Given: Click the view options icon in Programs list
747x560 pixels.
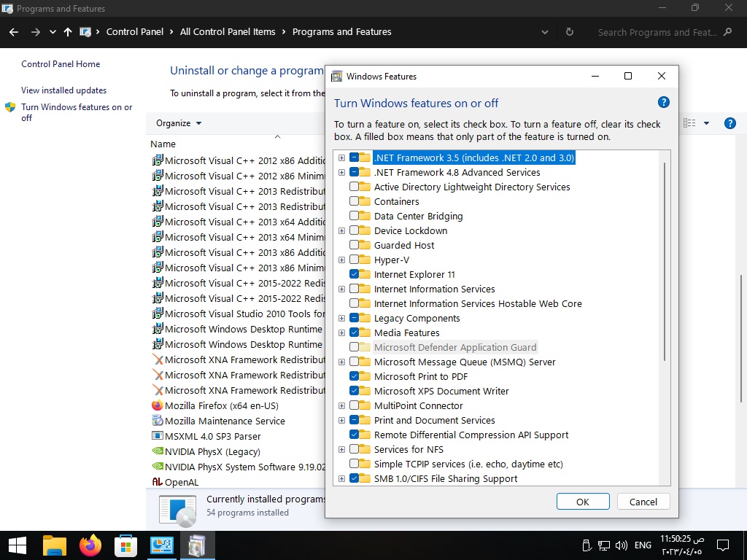Looking at the screenshot, I should (x=689, y=123).
